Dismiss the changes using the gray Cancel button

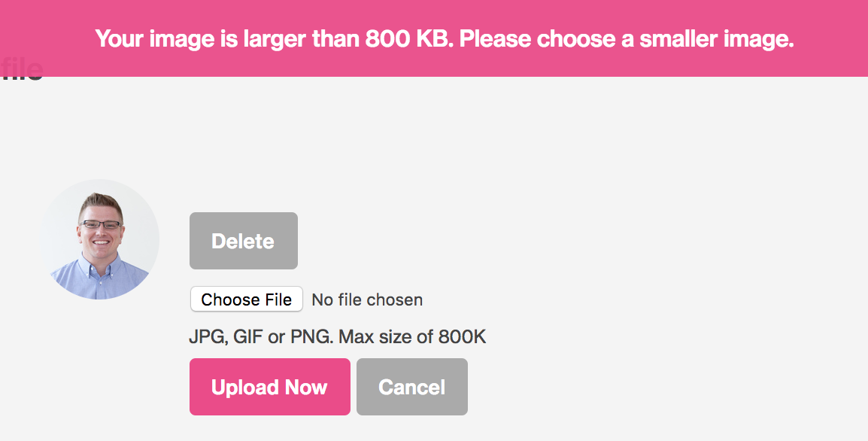tap(412, 387)
